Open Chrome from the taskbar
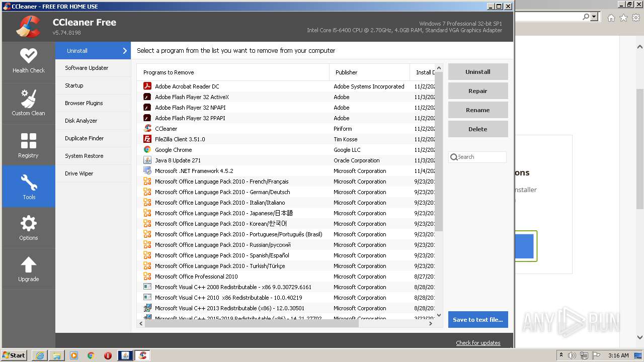 click(91, 355)
